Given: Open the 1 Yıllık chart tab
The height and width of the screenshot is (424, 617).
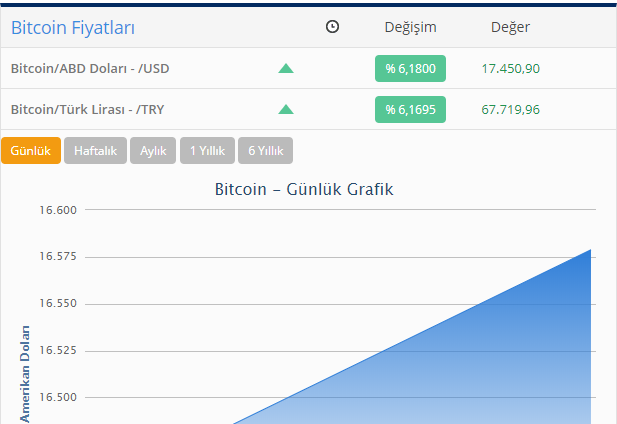Looking at the screenshot, I should 207,151.
